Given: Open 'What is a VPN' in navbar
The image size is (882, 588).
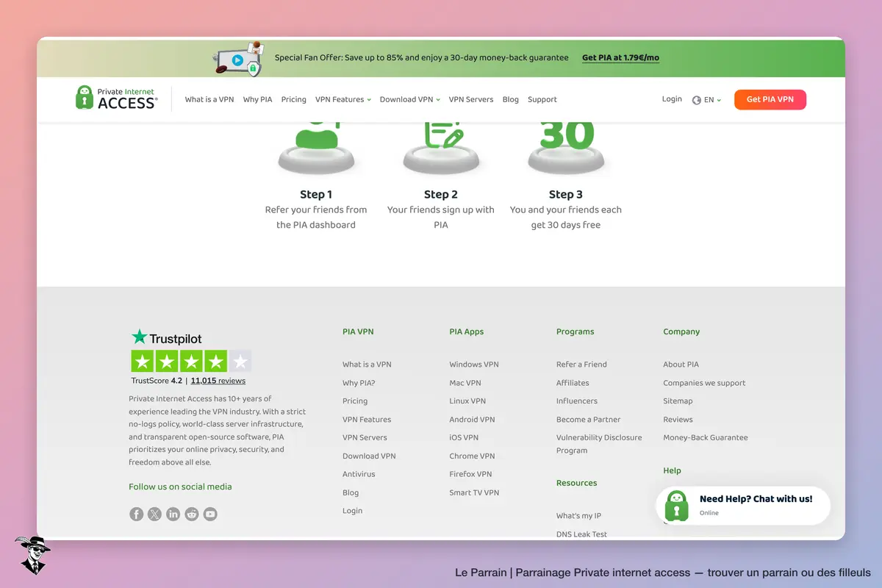Looking at the screenshot, I should [x=209, y=99].
